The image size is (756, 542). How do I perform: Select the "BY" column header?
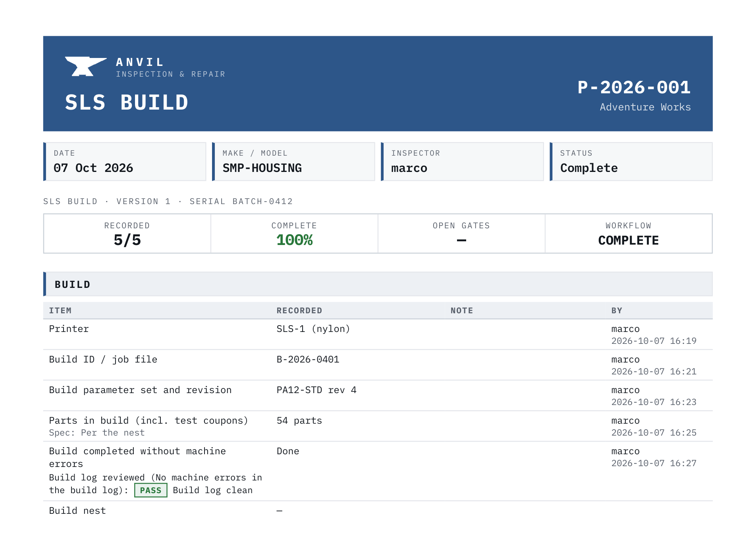point(617,311)
